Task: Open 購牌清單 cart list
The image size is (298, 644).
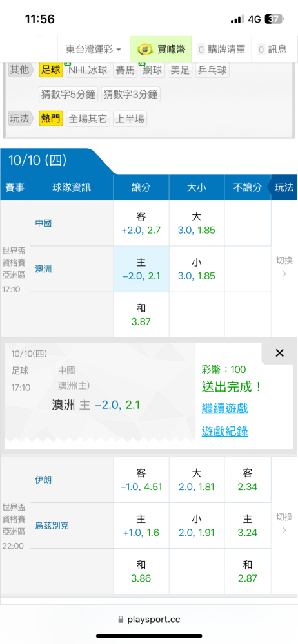Action: pos(221,50)
